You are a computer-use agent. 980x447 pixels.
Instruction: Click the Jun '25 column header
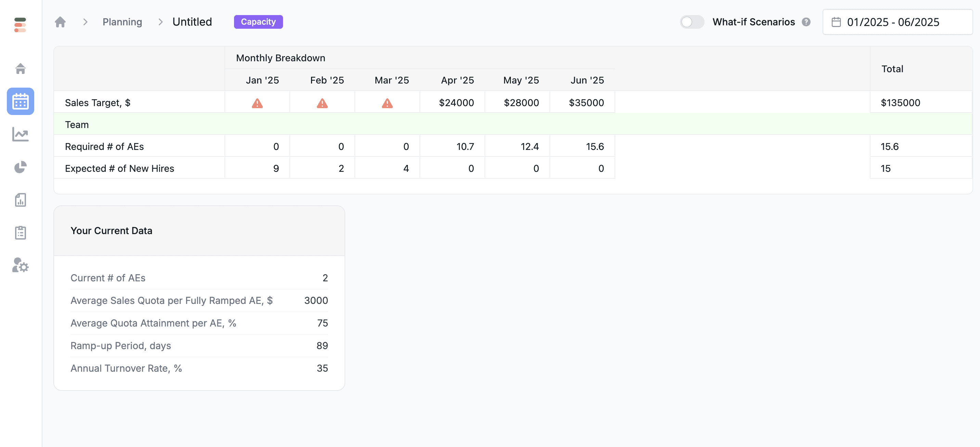point(587,80)
